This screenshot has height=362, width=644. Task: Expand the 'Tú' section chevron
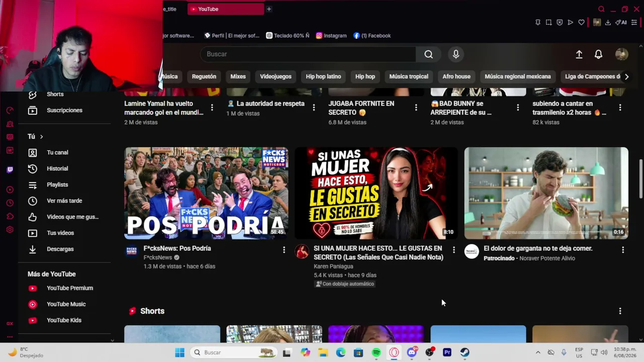tap(41, 137)
